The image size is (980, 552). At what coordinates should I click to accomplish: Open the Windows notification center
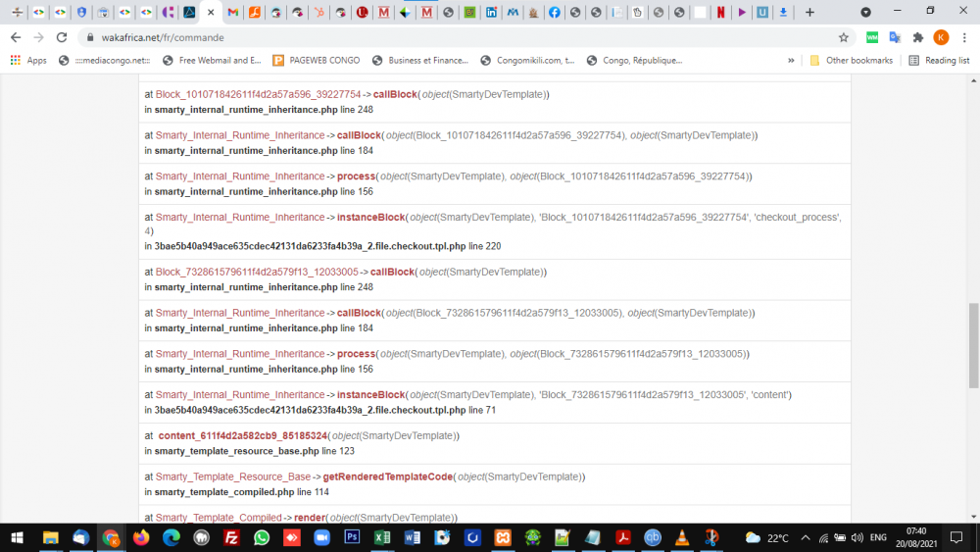pyautogui.click(x=956, y=537)
